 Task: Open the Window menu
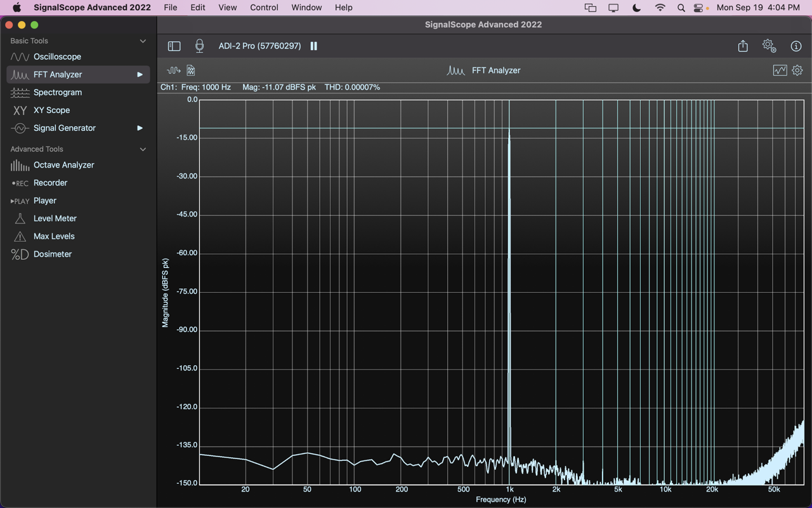306,8
